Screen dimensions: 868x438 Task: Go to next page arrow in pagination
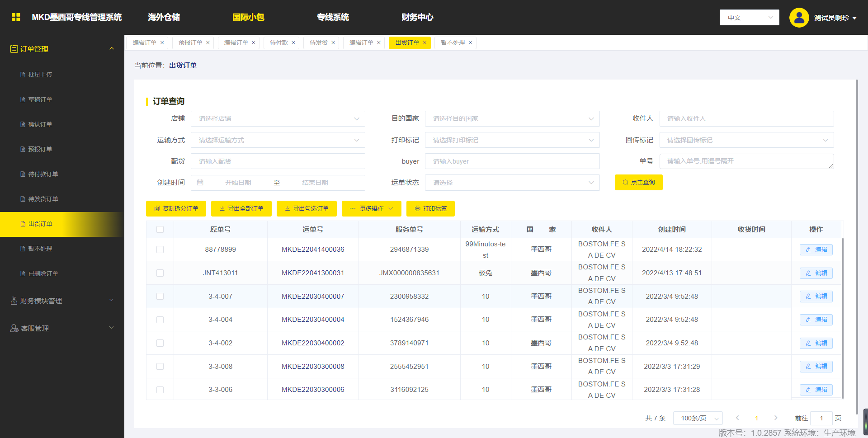776,418
